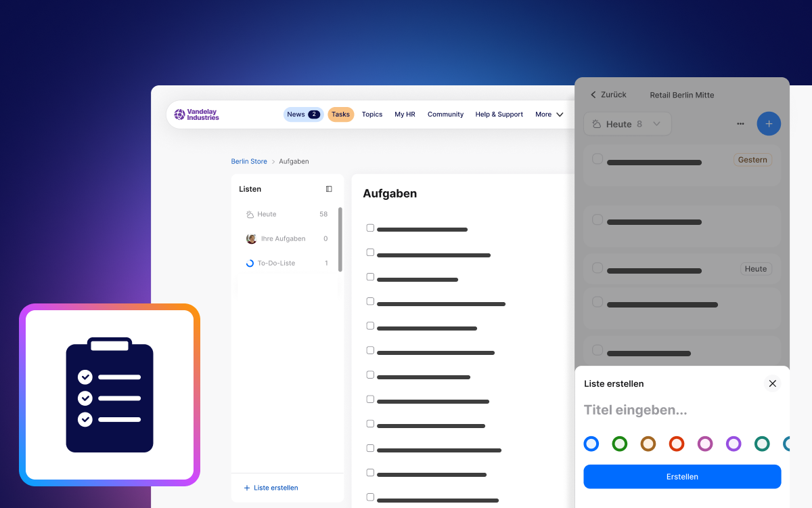The image size is (812, 508).
Task: Click the Vandelay Industries logo
Action: (196, 114)
